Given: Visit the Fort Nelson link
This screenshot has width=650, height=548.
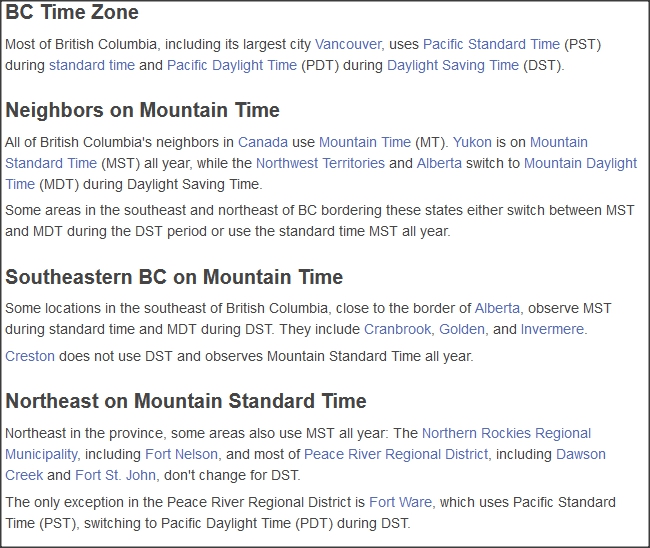Looking at the screenshot, I should [x=181, y=455].
